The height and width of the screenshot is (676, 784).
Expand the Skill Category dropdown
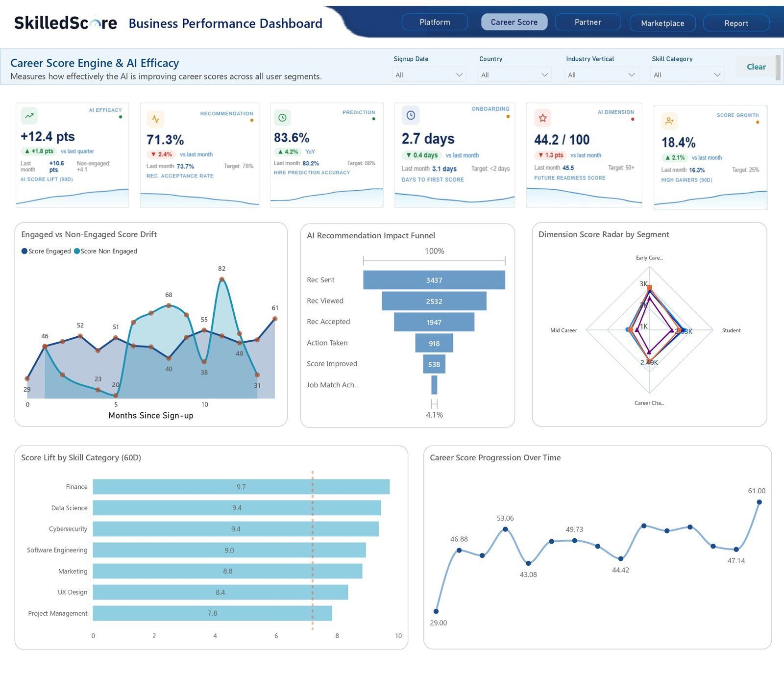pyautogui.click(x=687, y=75)
